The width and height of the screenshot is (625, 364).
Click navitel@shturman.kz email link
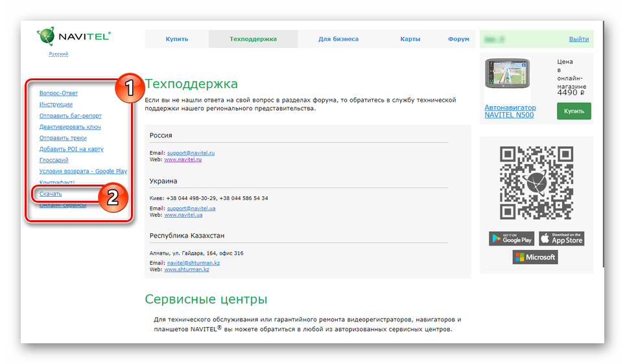point(193,263)
